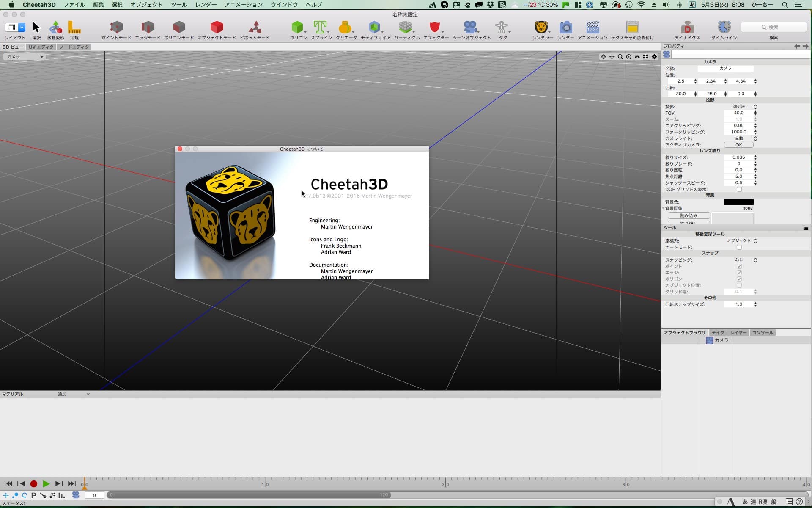Open the Render (レンダー) menu
The image size is (812, 508).
(206, 5)
